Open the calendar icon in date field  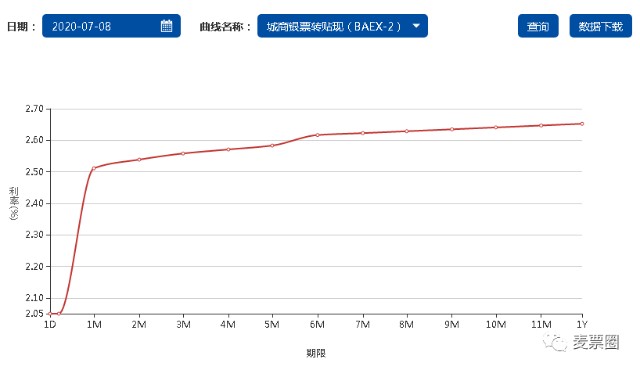[x=166, y=26]
